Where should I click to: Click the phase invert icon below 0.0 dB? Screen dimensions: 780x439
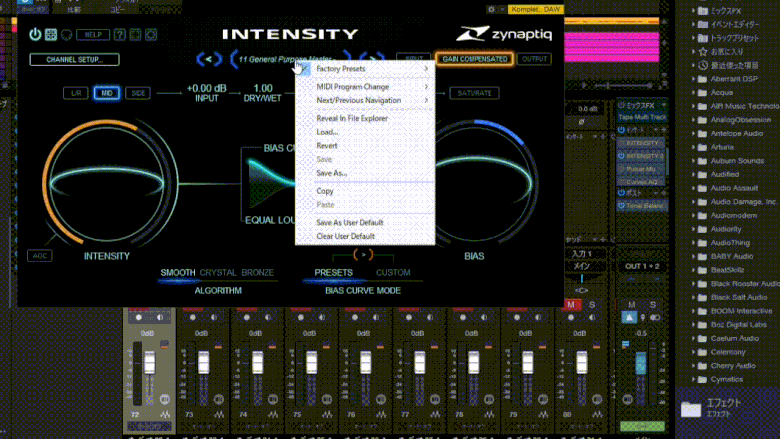582,122
